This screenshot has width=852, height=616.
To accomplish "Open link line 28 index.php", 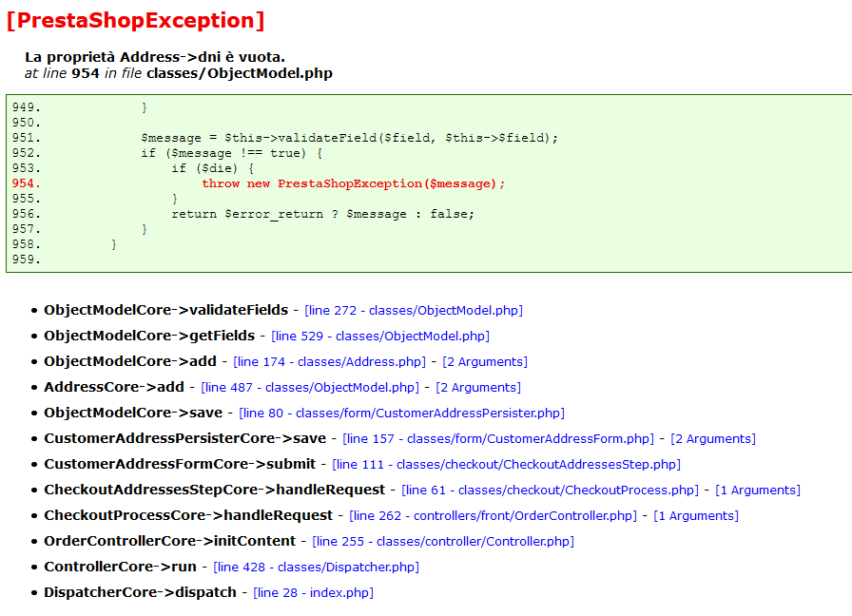I will (314, 592).
